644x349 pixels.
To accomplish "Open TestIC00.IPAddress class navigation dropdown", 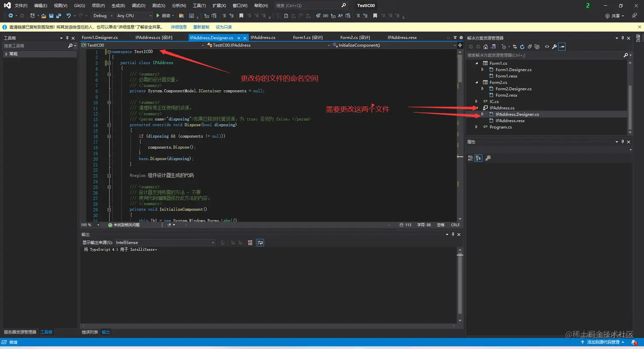I will pos(268,45).
